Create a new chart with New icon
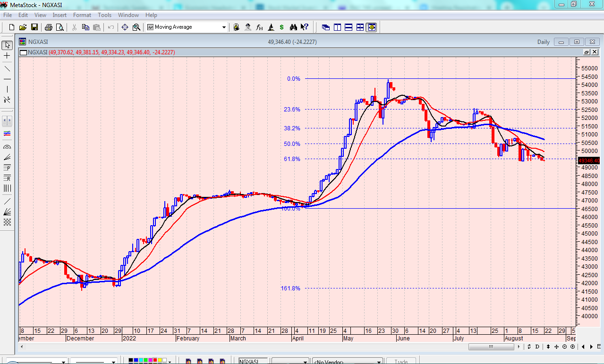Viewport: 604px width, 364px height. coord(11,27)
